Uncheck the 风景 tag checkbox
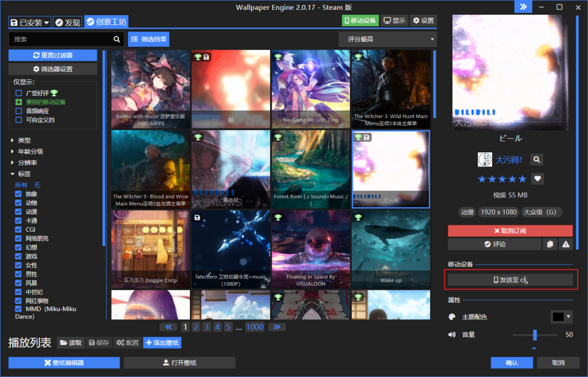The height and width of the screenshot is (377, 588). click(18, 283)
